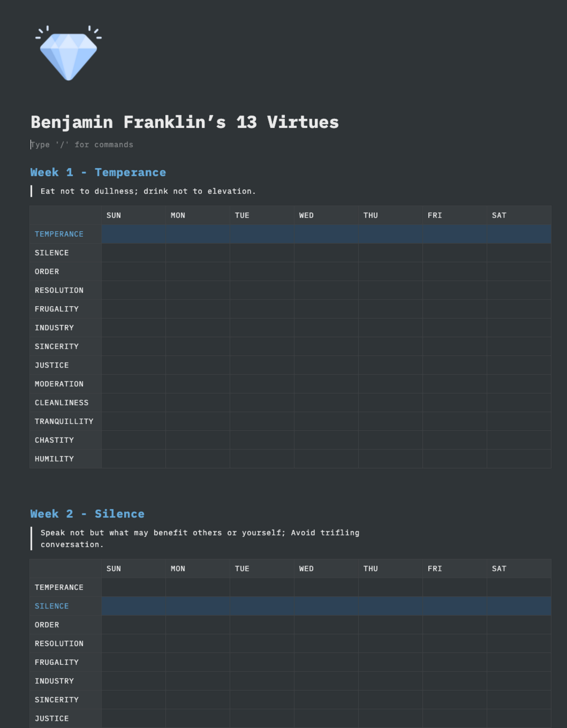Select Week 1 Order cell under WED

[326, 271]
